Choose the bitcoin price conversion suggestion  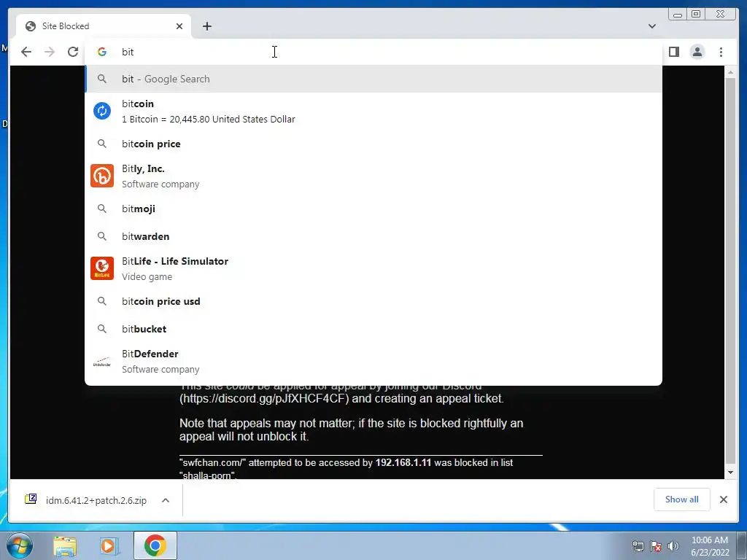(x=373, y=111)
